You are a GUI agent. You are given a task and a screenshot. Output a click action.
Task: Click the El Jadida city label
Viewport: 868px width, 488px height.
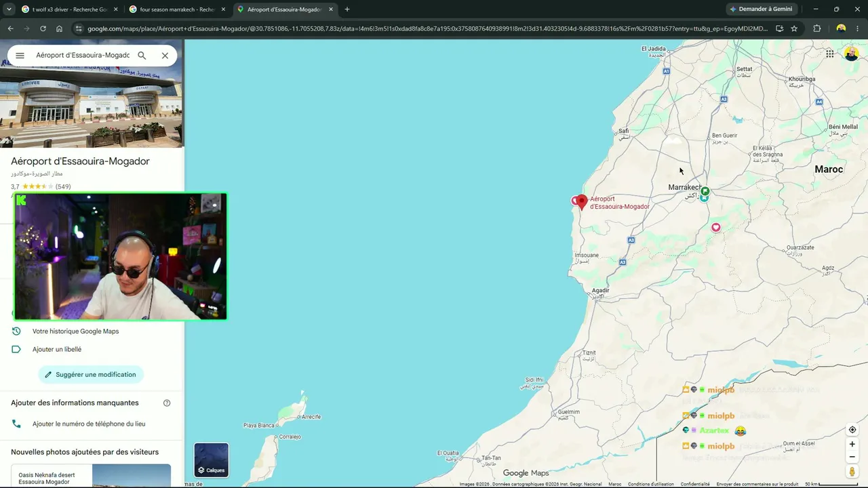[x=654, y=49]
